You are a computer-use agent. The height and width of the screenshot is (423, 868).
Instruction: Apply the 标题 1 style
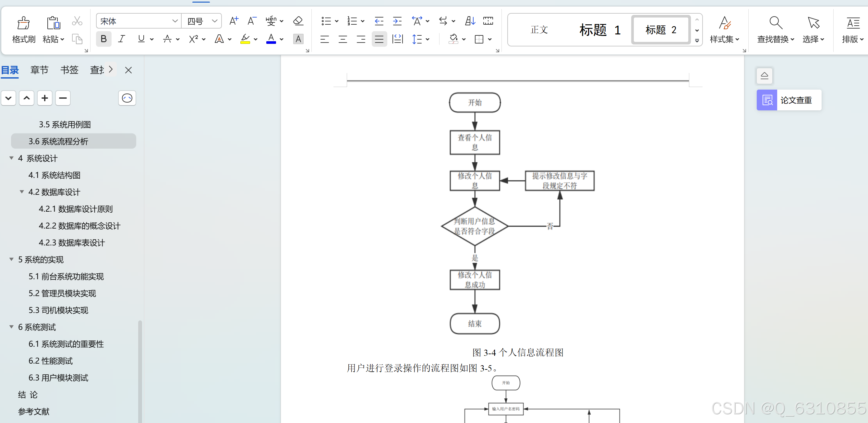tap(599, 30)
